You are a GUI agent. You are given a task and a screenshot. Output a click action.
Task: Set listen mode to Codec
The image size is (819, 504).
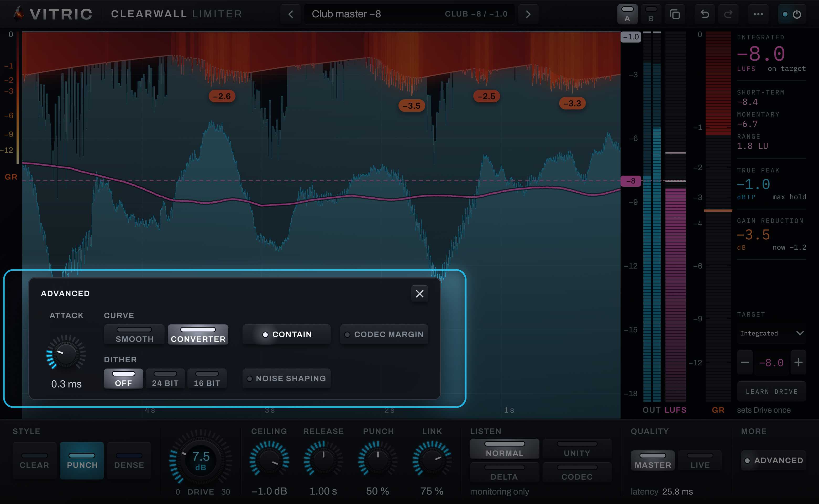tap(577, 472)
